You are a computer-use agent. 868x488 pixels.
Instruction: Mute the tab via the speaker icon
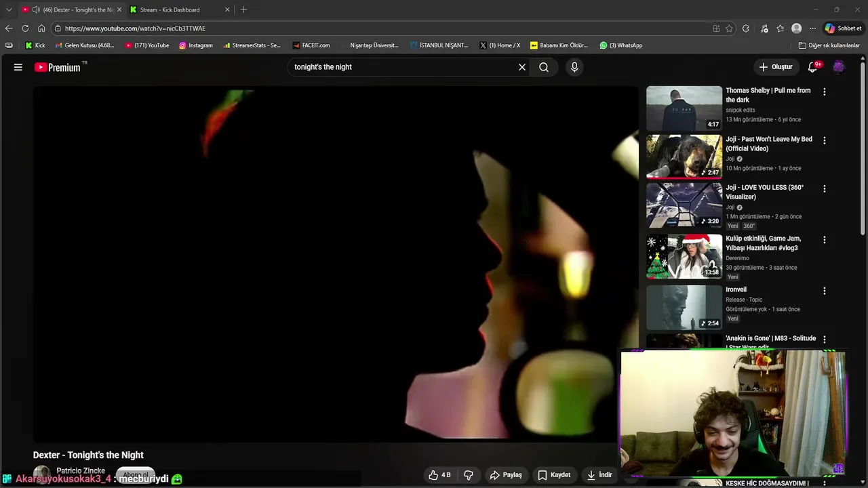[x=35, y=9]
